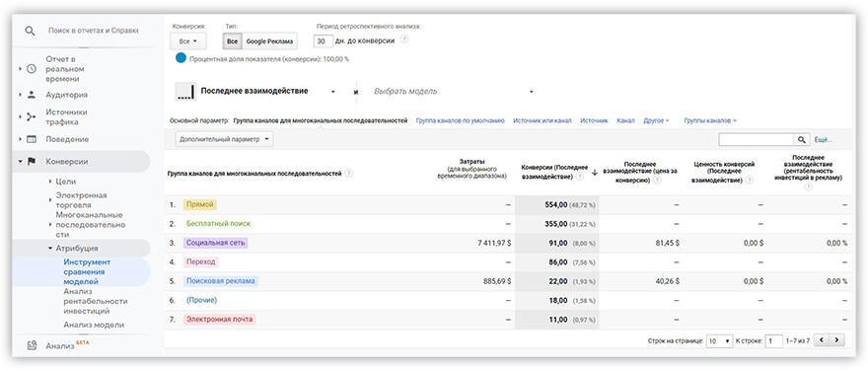Click the table search magnifier button
868x371 pixels.
click(802, 139)
